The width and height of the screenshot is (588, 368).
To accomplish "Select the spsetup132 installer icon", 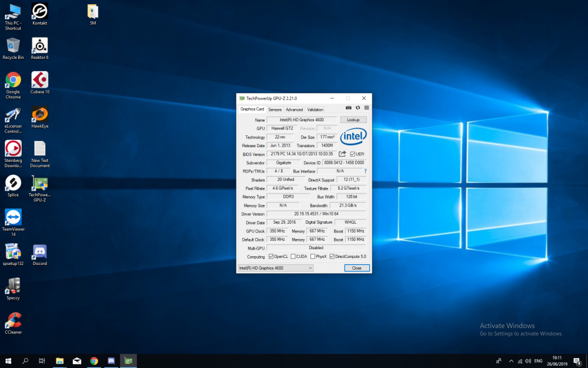I will (x=13, y=254).
